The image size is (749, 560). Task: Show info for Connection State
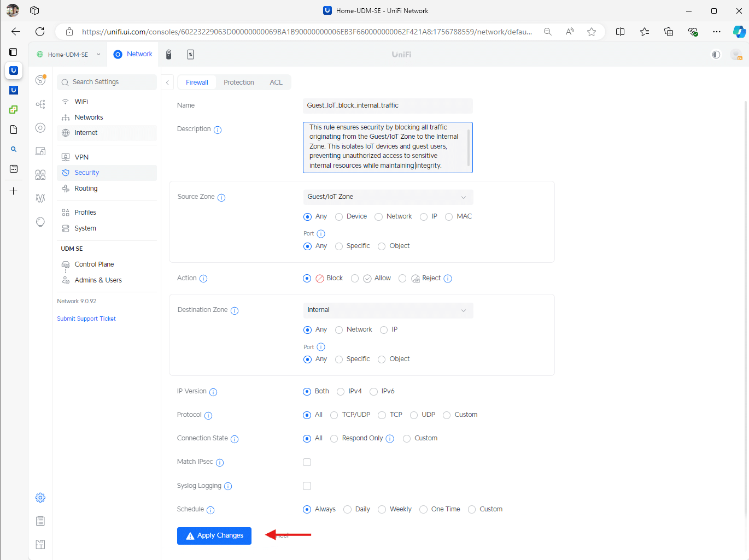coord(235,439)
